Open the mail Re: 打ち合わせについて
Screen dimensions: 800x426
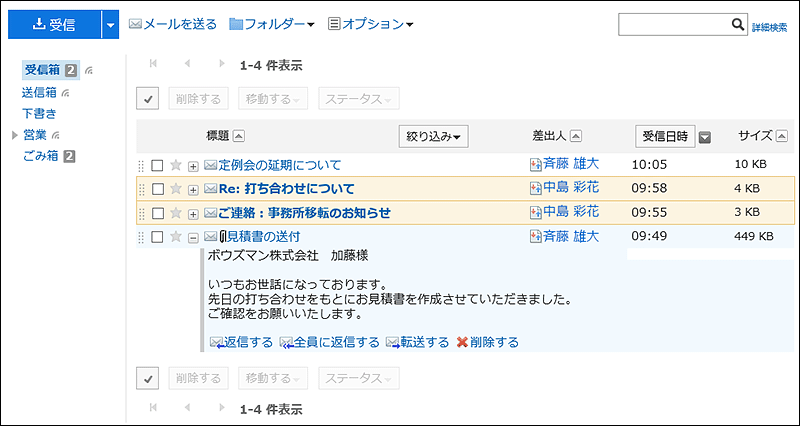tap(286, 189)
